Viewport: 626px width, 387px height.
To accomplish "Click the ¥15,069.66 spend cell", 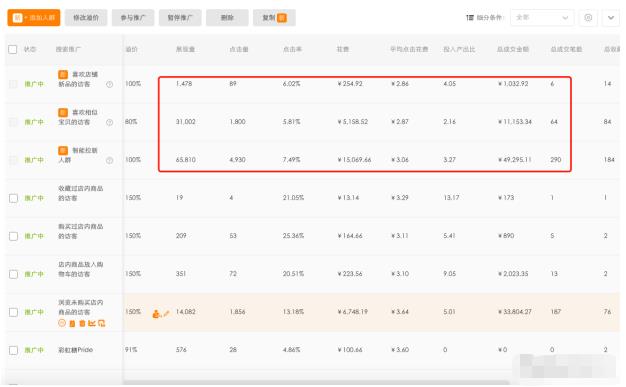I will pyautogui.click(x=354, y=160).
